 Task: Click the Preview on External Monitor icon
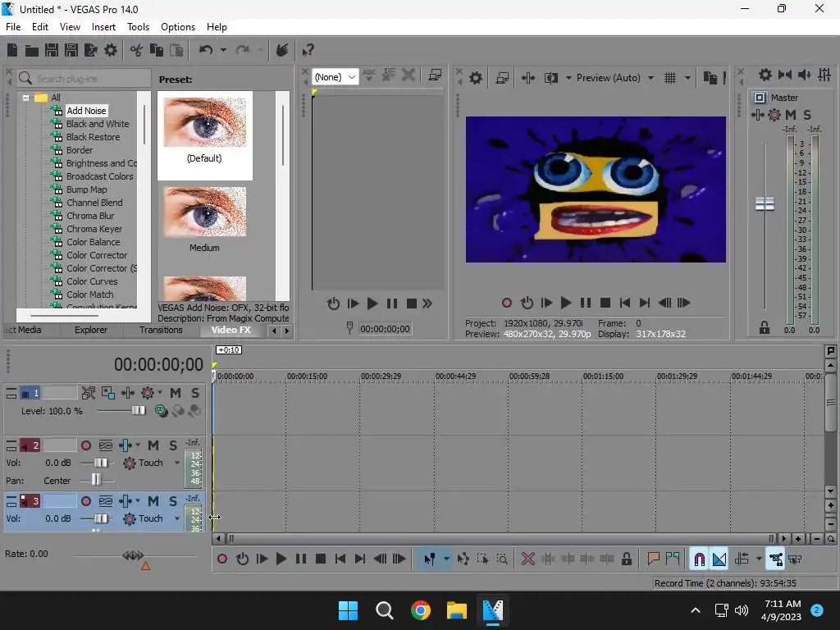[502, 78]
